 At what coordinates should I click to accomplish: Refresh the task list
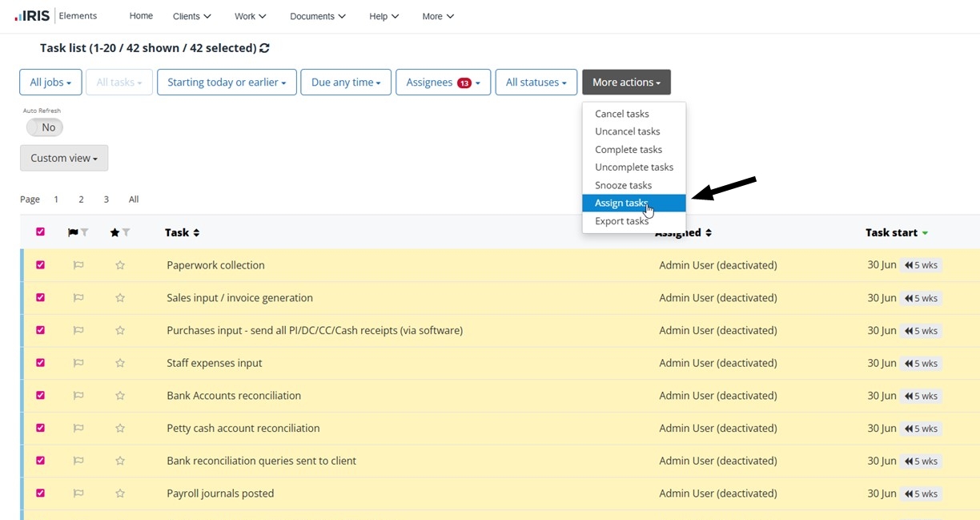click(264, 47)
